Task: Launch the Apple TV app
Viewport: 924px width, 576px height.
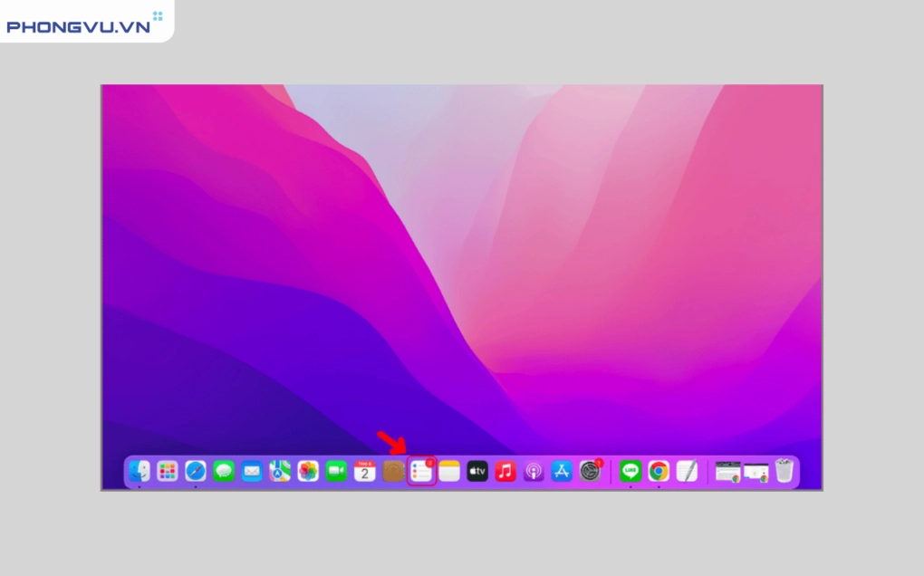Action: (x=477, y=471)
